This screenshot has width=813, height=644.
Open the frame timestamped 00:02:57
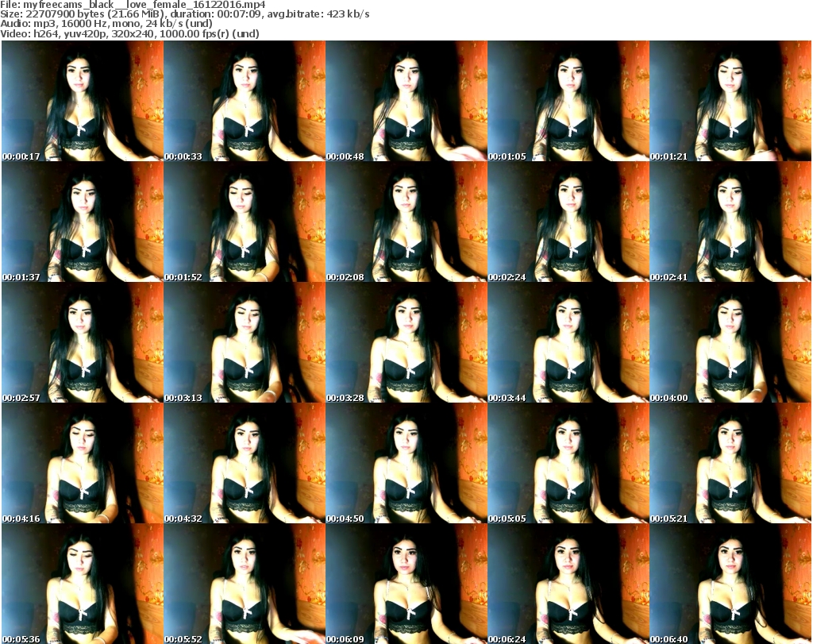pos(82,342)
